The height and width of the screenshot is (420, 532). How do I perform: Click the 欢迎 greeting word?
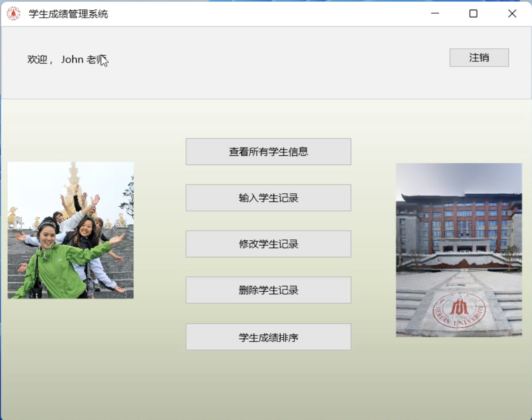tap(37, 60)
